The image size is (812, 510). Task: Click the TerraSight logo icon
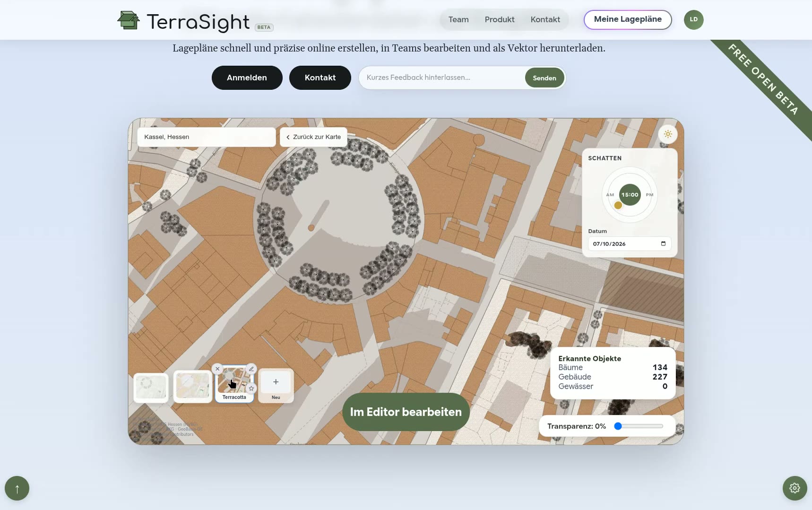click(129, 20)
